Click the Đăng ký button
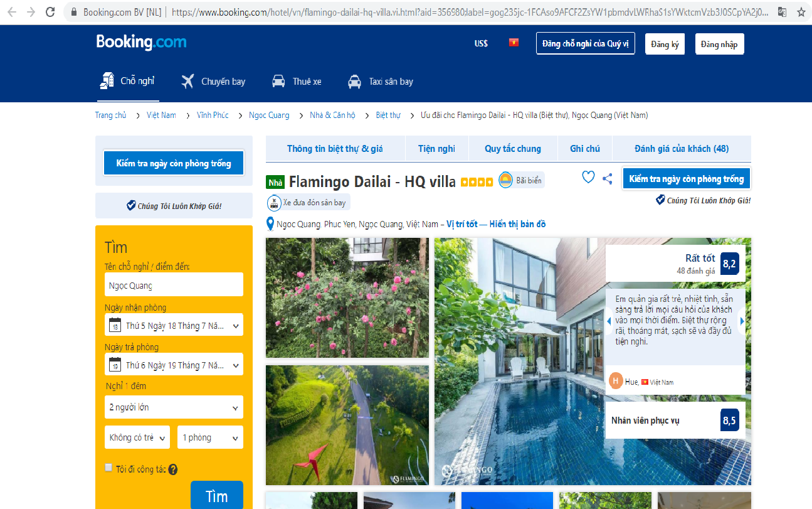 pos(665,44)
